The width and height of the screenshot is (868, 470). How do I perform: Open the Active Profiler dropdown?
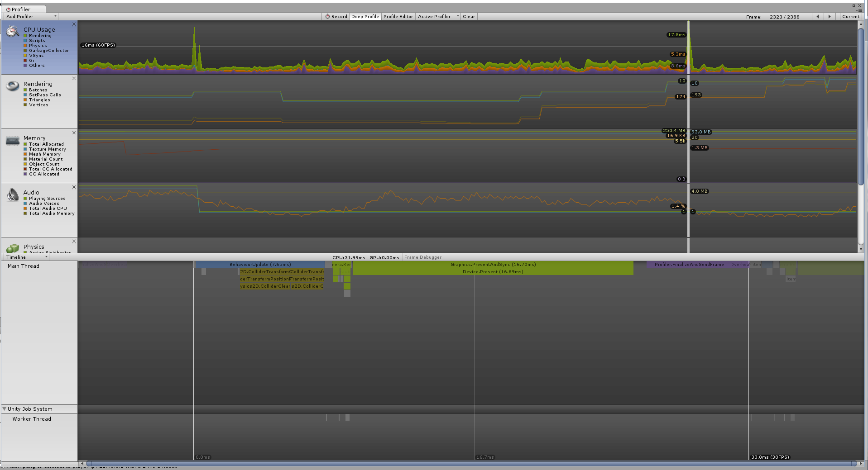(438, 16)
